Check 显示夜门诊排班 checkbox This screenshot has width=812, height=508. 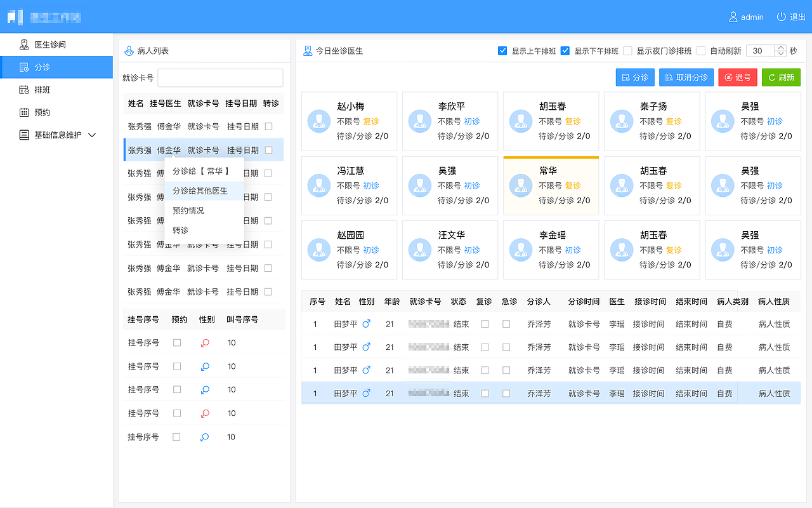[627, 51]
